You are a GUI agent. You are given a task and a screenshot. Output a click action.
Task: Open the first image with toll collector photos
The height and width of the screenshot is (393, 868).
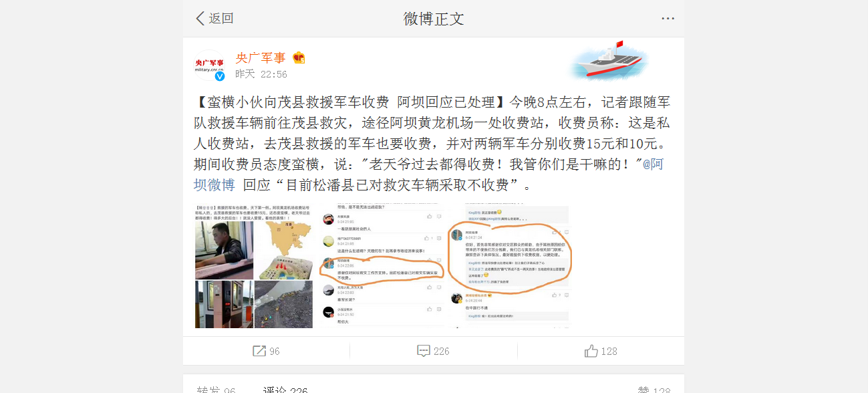point(254,267)
